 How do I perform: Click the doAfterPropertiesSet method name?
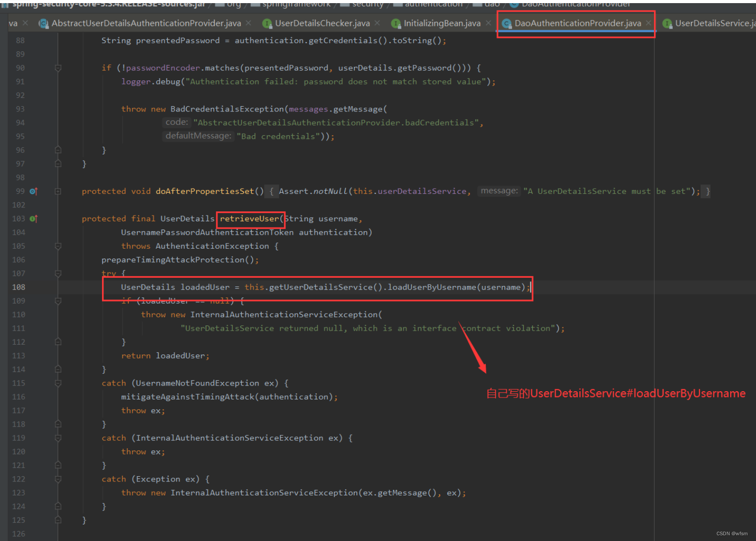(x=205, y=191)
